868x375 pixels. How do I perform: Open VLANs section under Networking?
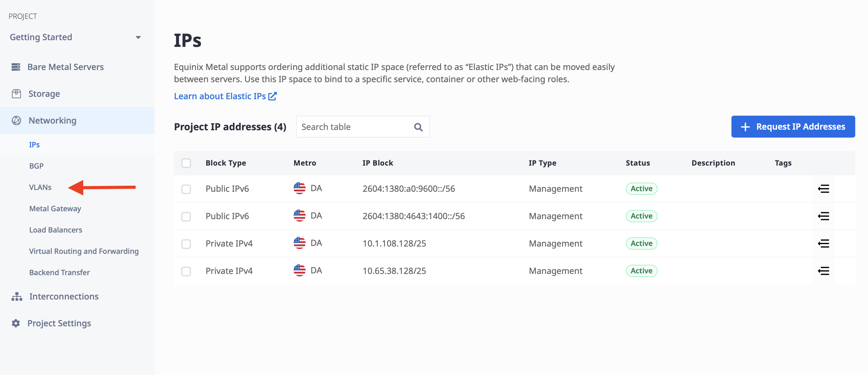40,187
